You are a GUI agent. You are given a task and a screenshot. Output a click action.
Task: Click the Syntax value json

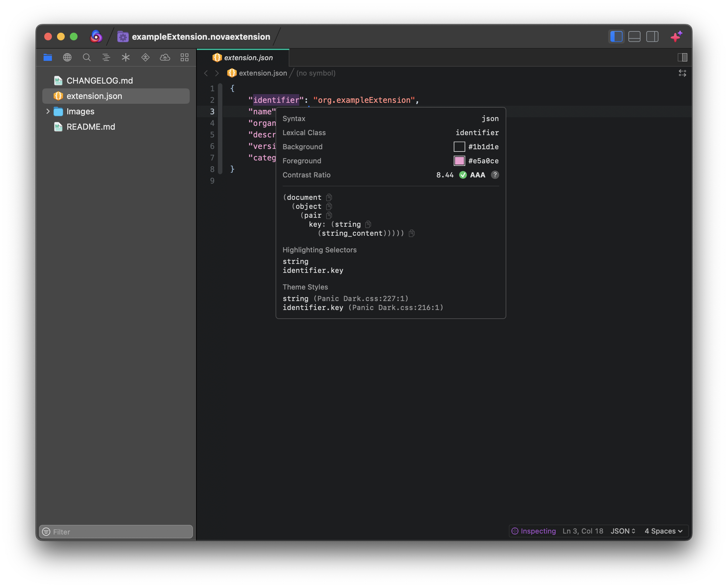(490, 118)
